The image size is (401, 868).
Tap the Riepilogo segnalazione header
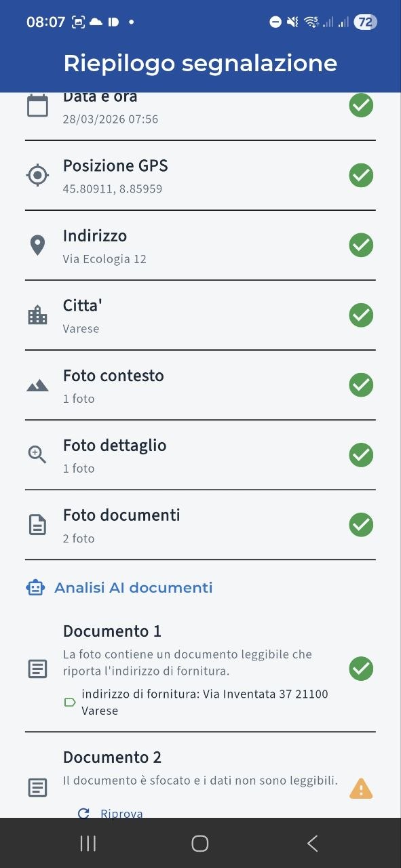(200, 62)
